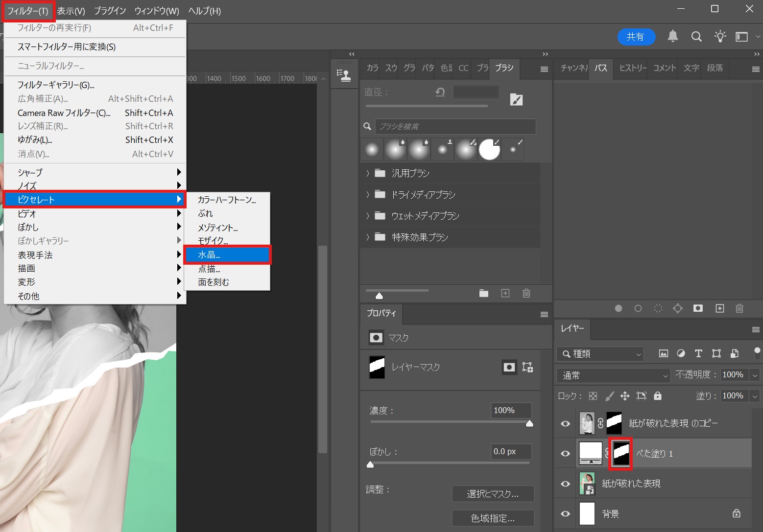Image resolution: width=763 pixels, height=532 pixels.
Task: Hide the 紙が破れた表現 のコピー layer
Action: tap(565, 423)
